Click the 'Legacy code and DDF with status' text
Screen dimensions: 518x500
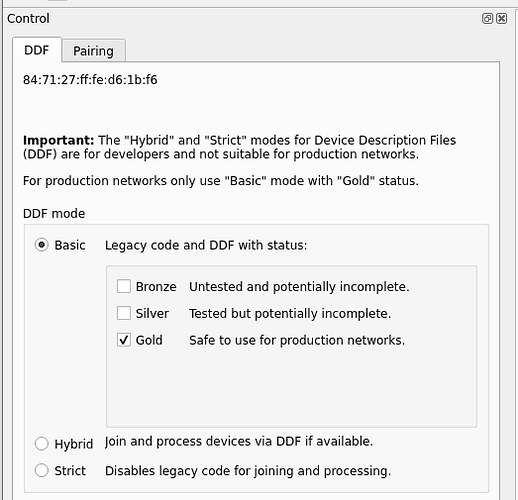[x=206, y=245]
